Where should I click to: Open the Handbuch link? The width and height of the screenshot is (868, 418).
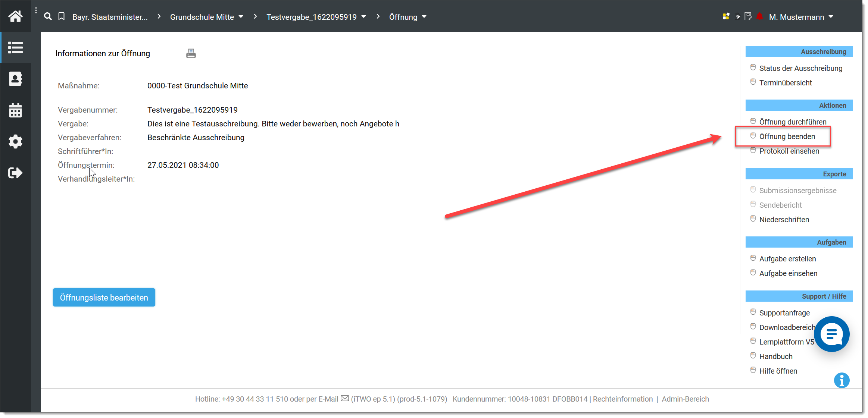pos(776,356)
